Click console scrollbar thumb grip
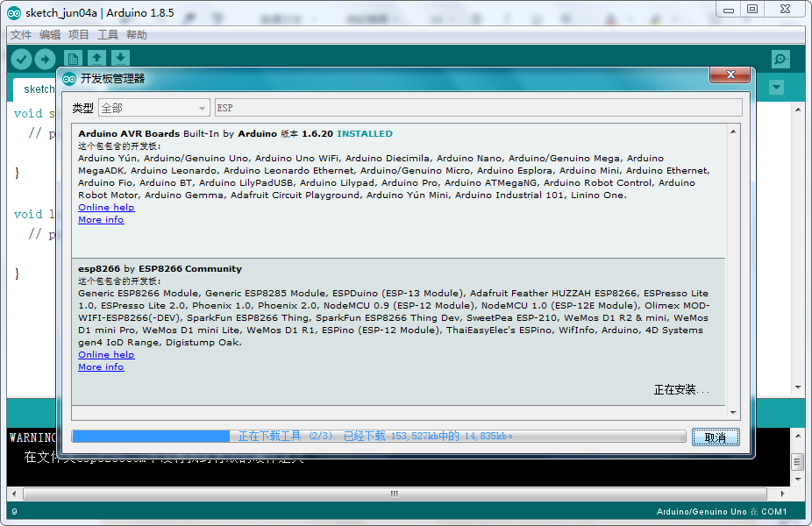Screen dimensions: 812x526 click(x=798, y=461)
